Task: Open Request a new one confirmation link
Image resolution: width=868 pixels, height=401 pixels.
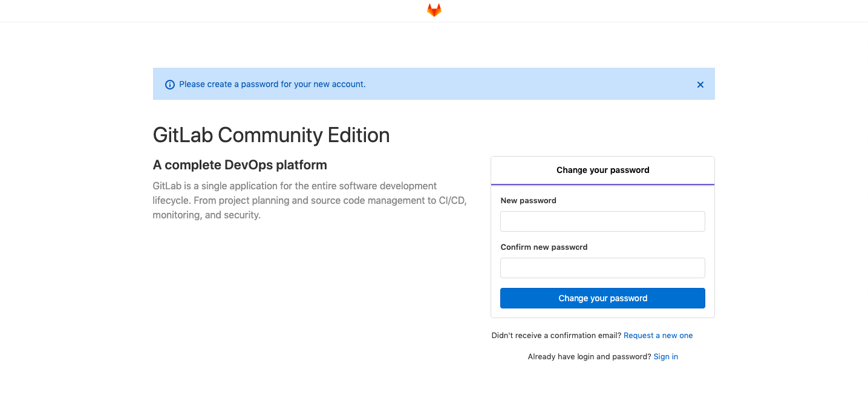Action: [658, 335]
